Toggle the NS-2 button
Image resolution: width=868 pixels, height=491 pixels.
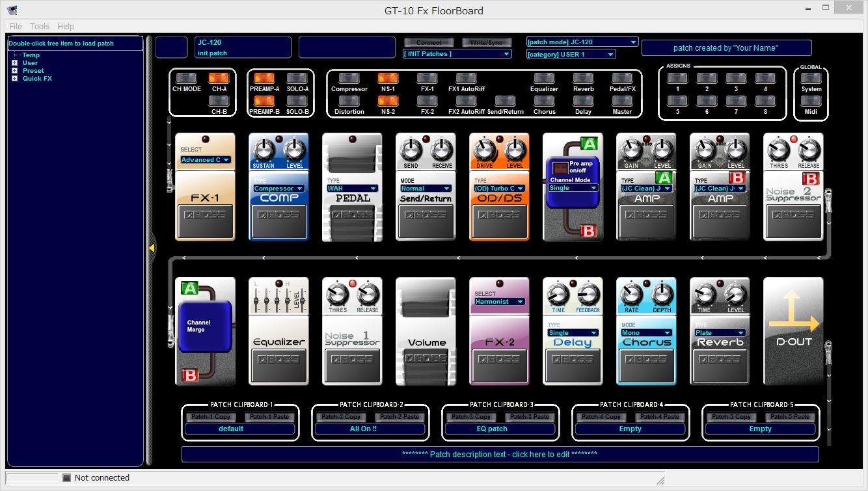[x=388, y=101]
